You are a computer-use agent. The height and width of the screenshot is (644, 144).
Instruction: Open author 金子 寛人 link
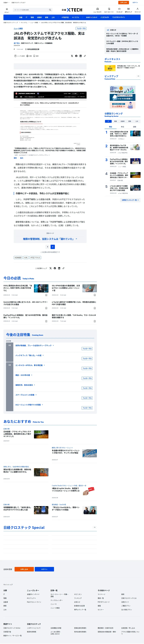point(17,43)
